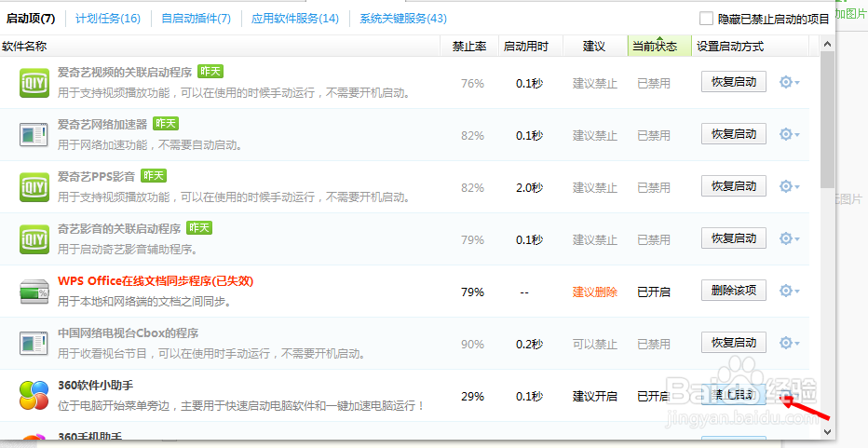Click the 建议删除 text in WPS row
868x448 pixels.
(594, 292)
